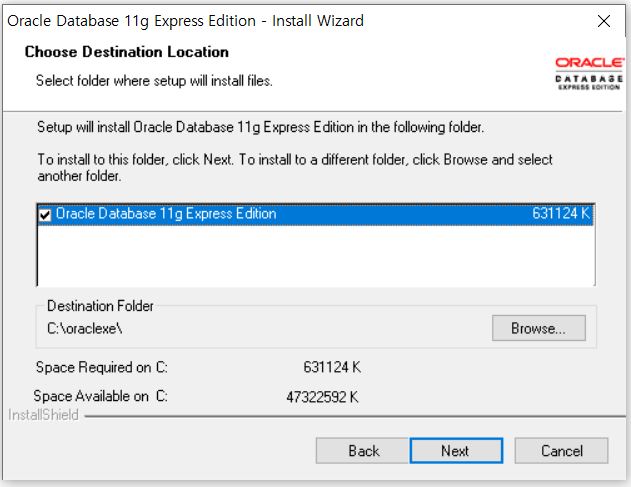Click the Choose Destination Location heading
Image resolution: width=631 pixels, height=487 pixels.
coord(127,52)
